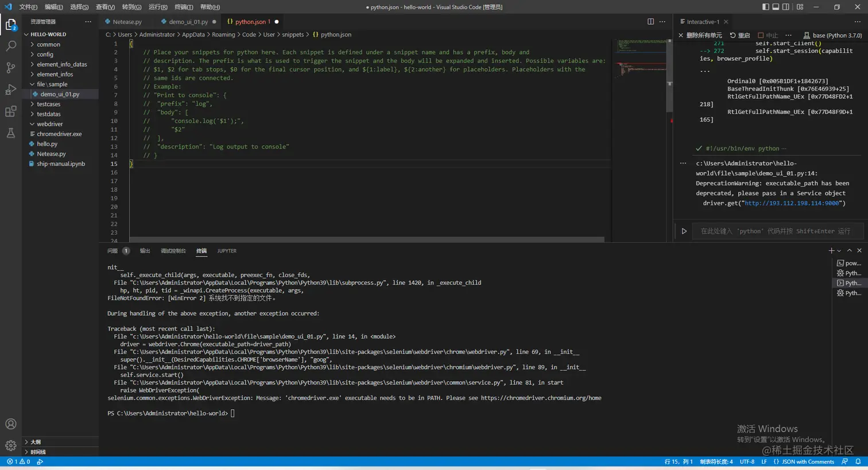Open the Explorer view in activity bar
Image resolution: width=868 pixels, height=470 pixels.
click(x=11, y=24)
